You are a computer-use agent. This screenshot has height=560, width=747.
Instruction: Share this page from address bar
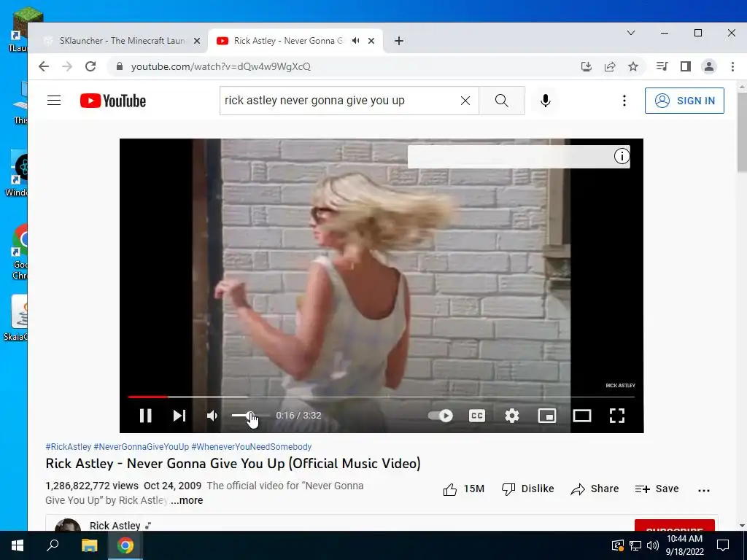point(610,66)
